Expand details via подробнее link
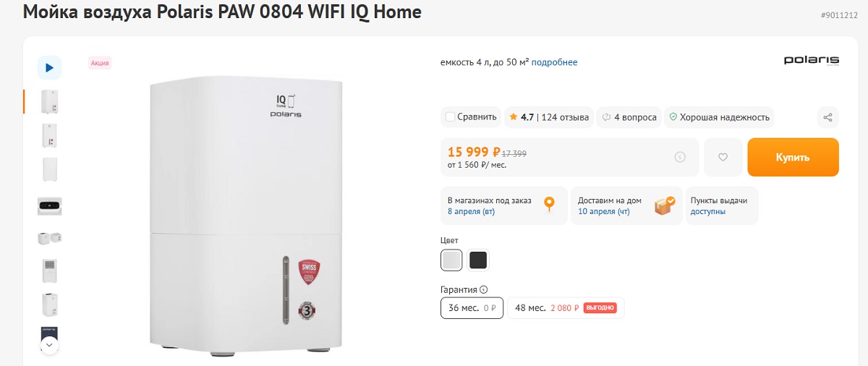This screenshot has height=366, width=868. pyautogui.click(x=554, y=62)
